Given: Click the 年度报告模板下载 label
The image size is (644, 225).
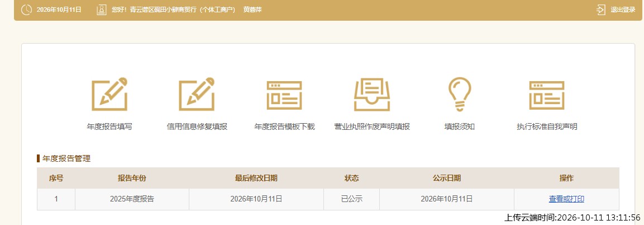Looking at the screenshot, I should [284, 126].
